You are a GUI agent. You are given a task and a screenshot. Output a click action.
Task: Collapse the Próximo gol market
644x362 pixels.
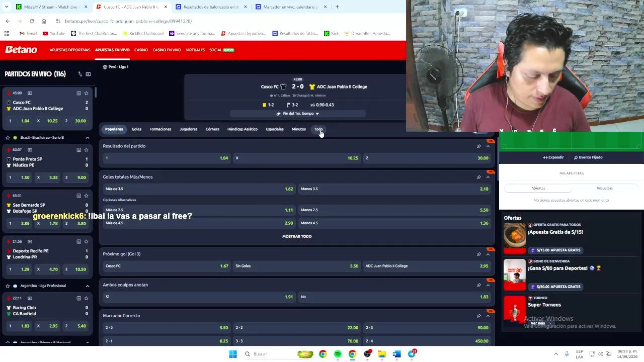[x=488, y=254]
